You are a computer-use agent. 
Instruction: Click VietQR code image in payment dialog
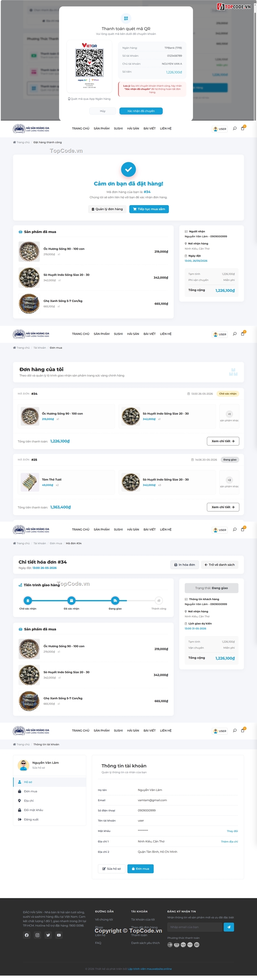[x=89, y=63]
